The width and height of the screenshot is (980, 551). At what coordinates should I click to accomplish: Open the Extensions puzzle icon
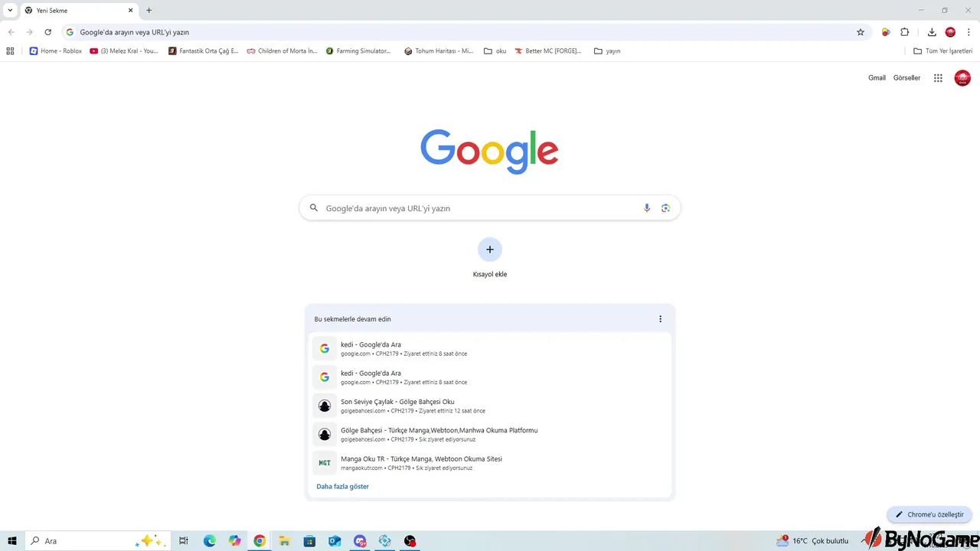[x=904, y=32]
